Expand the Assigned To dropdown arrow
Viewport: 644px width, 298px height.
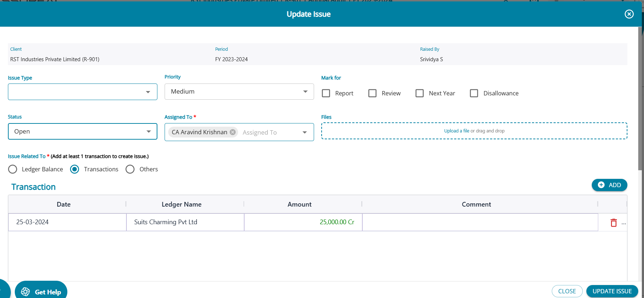305,132
